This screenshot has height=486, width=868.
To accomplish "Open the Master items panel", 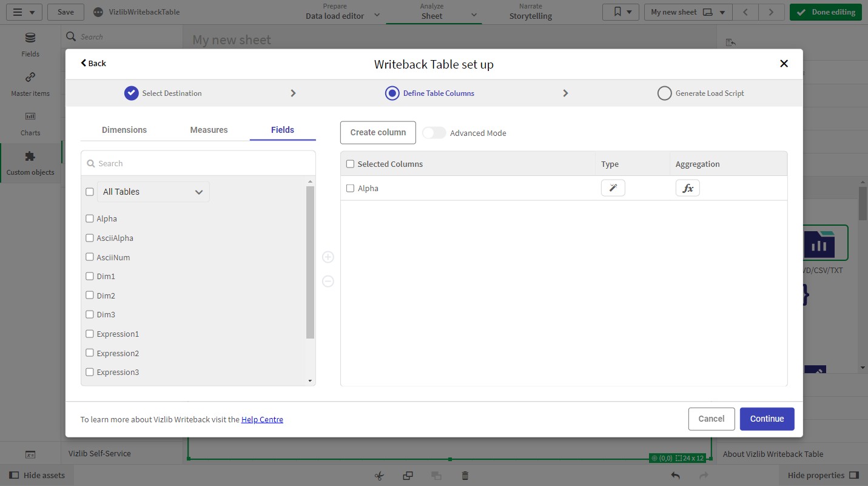I will click(x=30, y=84).
